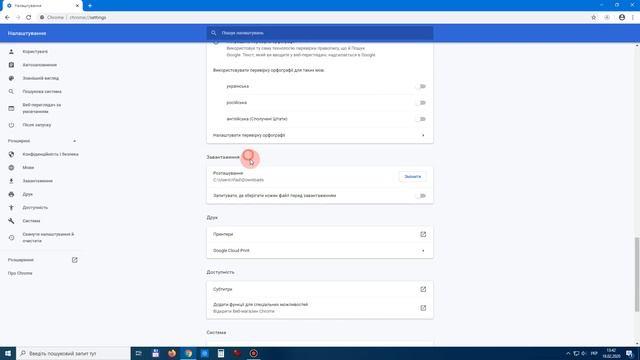
Task: Toggle spell check for англійська (Сполучені Штати)
Action: click(x=421, y=119)
